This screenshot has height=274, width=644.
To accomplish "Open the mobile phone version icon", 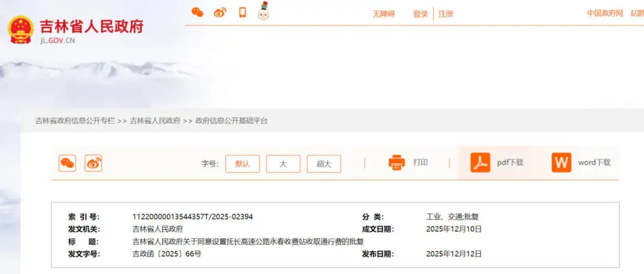I will 243,13.
